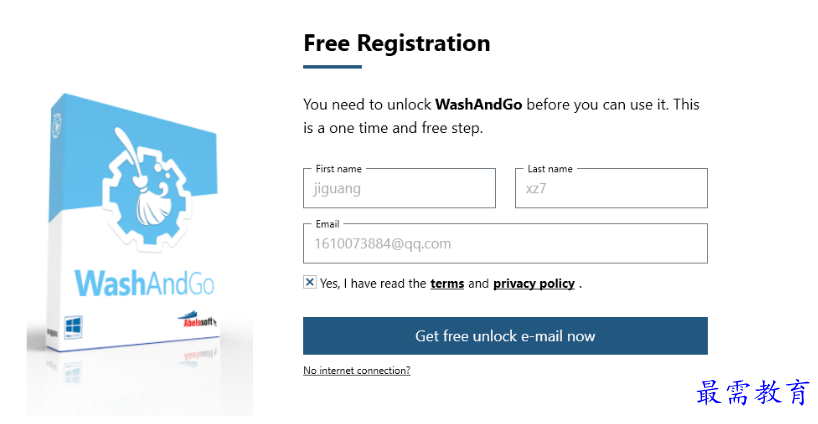Focus the First name input field

[x=399, y=188]
